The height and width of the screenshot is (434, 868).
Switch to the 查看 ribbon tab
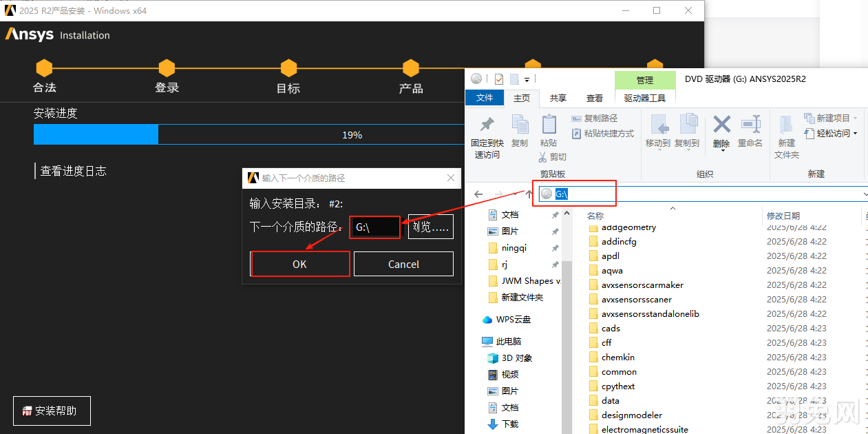tap(594, 99)
